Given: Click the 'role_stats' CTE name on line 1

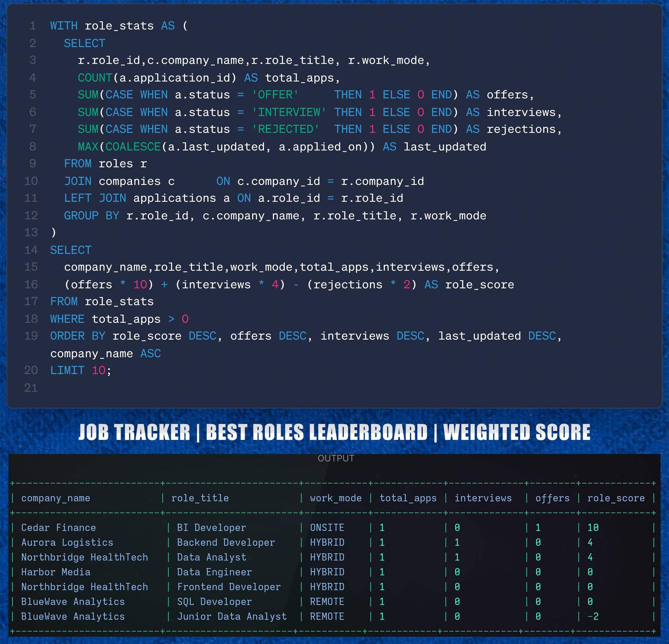Looking at the screenshot, I should (x=119, y=26).
